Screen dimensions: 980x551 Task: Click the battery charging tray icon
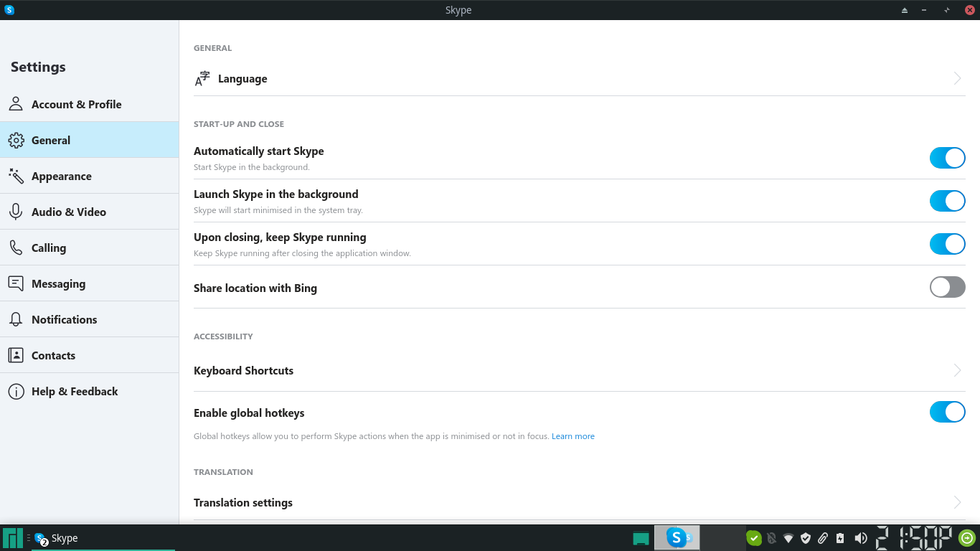tap(840, 538)
